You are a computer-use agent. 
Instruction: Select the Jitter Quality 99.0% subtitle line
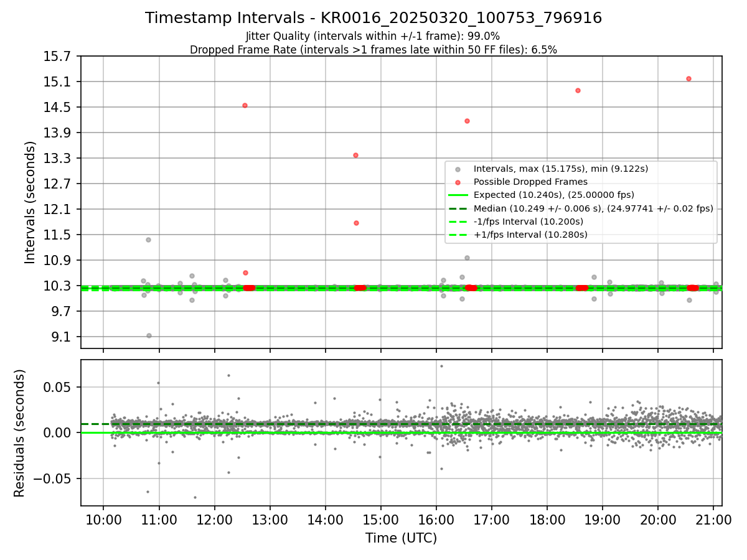[373, 36]
